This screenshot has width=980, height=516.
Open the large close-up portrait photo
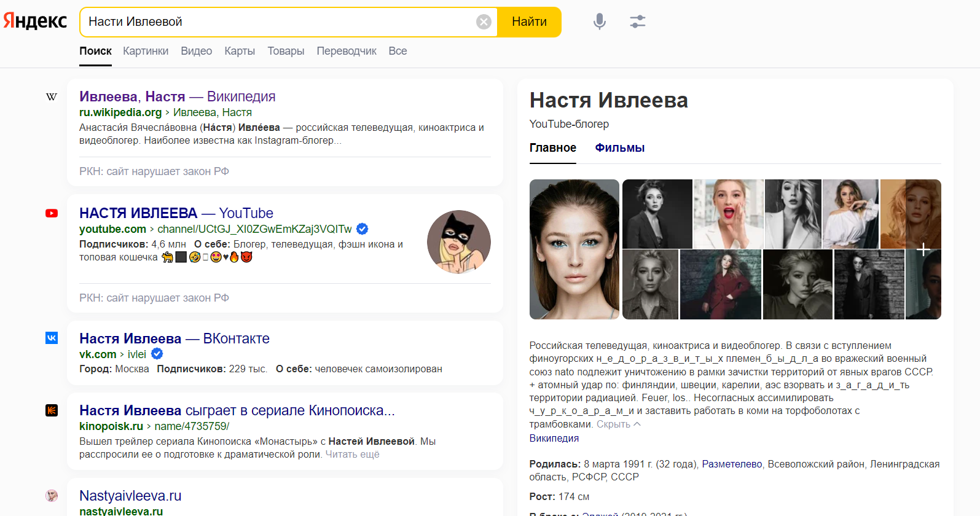click(x=574, y=249)
